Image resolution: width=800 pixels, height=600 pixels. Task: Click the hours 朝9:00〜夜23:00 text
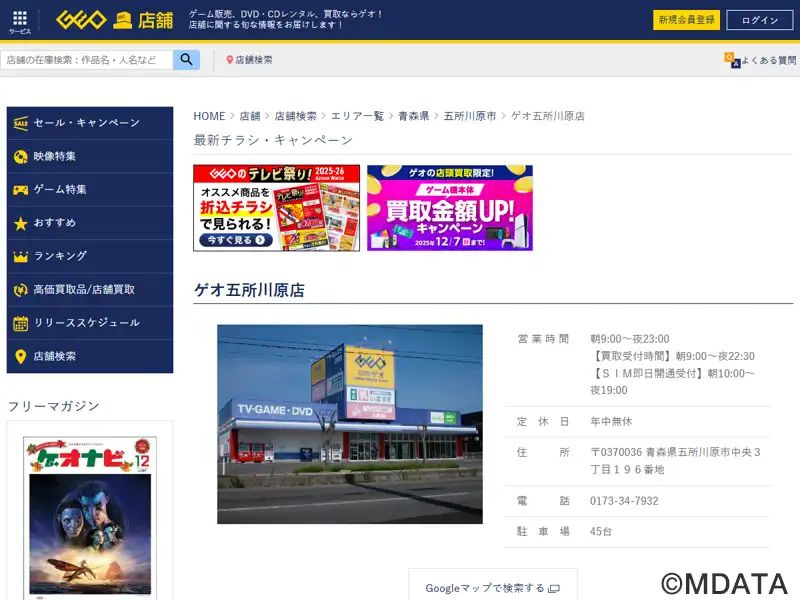coord(630,339)
